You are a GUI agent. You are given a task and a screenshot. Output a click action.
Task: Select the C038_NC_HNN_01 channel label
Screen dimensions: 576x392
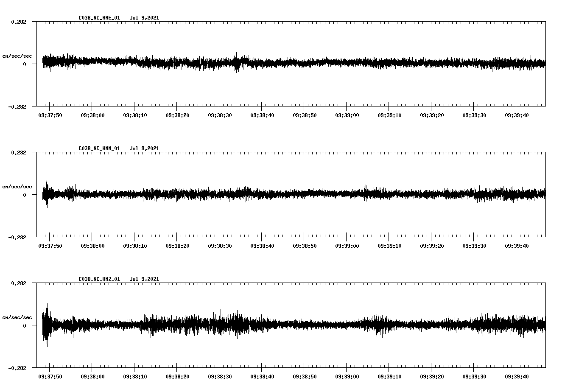(98, 148)
